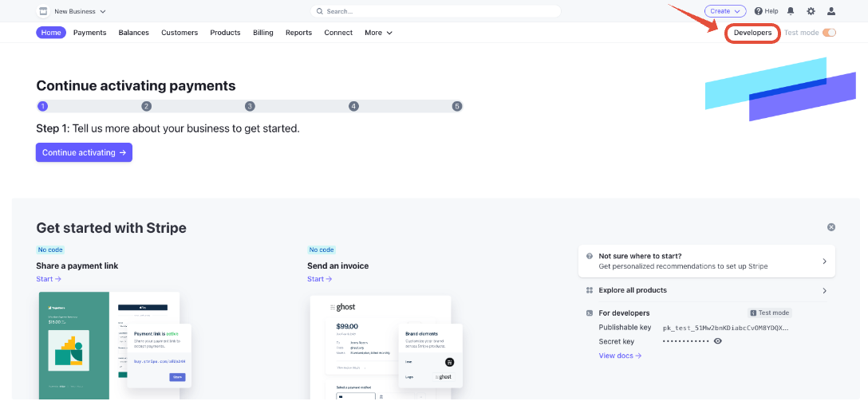Open the Connect tab
This screenshot has width=868, height=409.
point(338,33)
